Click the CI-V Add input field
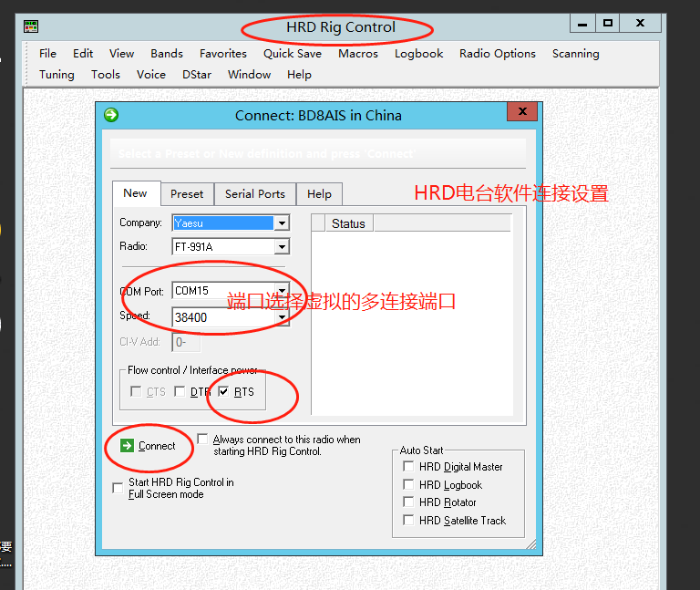 (186, 343)
